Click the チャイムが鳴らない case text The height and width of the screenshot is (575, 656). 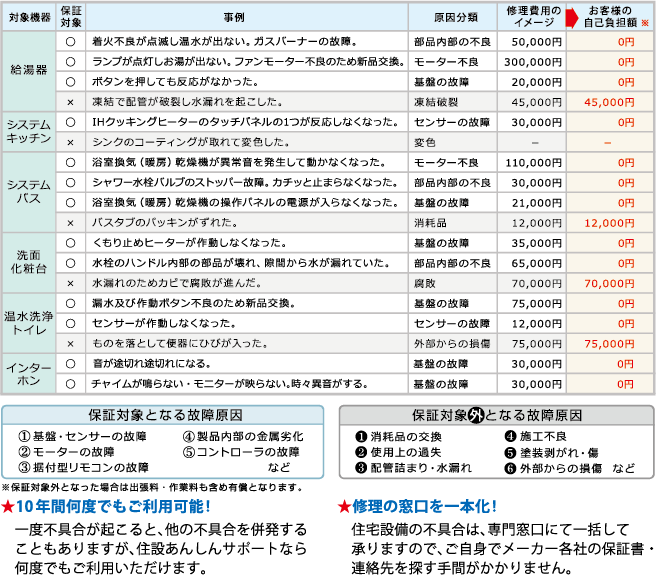[x=230, y=384]
